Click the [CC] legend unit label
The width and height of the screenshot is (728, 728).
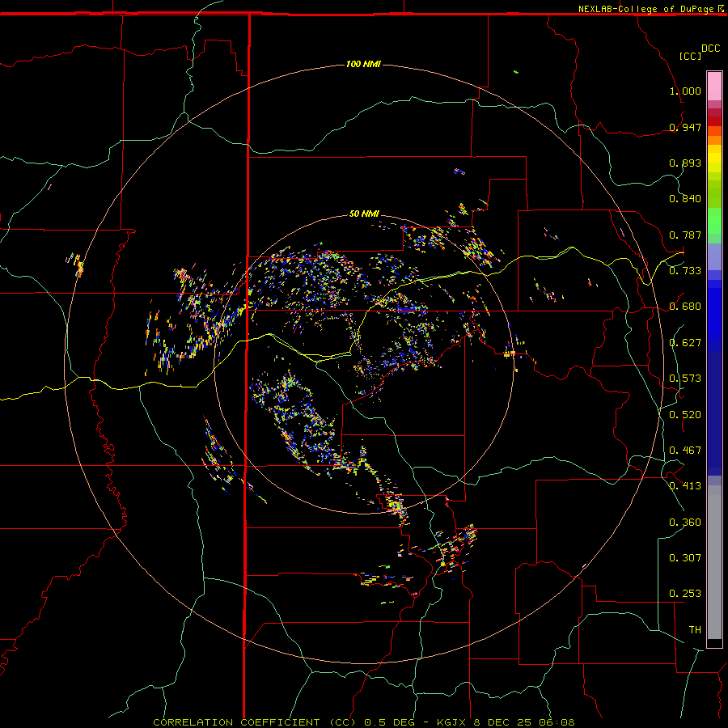690,56
